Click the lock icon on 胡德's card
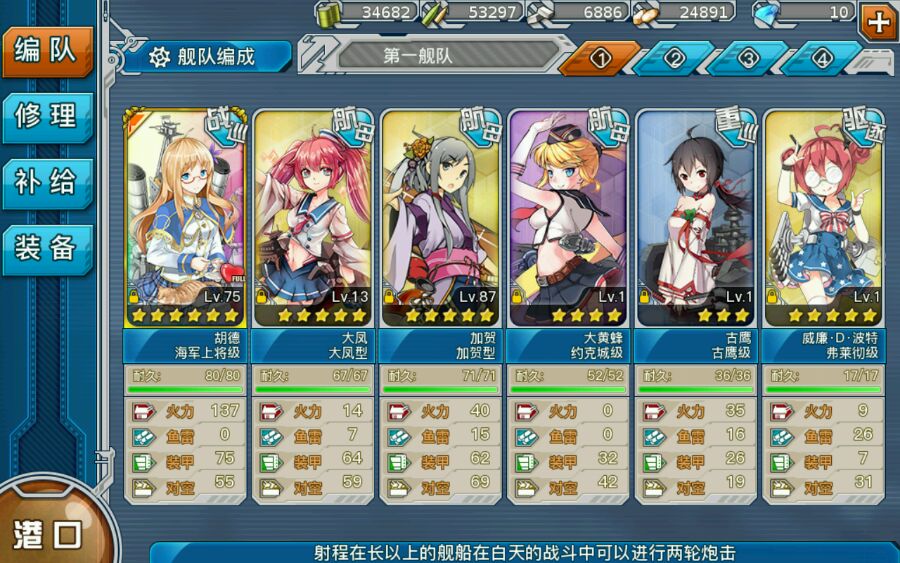900x563 pixels. [134, 297]
